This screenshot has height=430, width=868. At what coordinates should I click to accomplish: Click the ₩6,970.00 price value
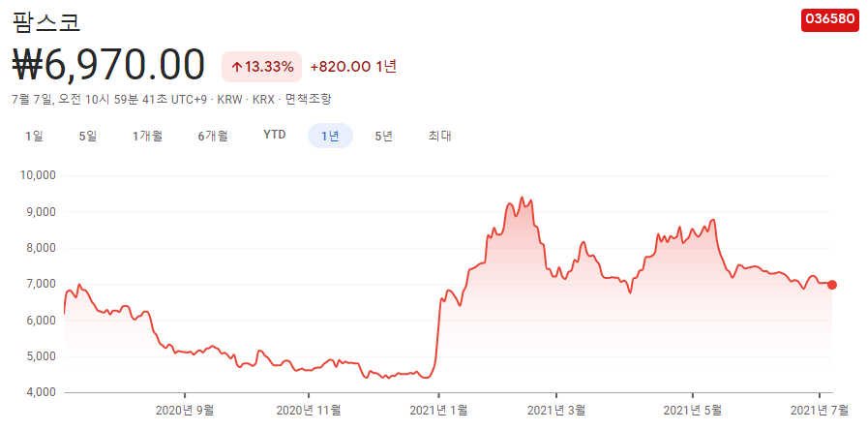108,66
